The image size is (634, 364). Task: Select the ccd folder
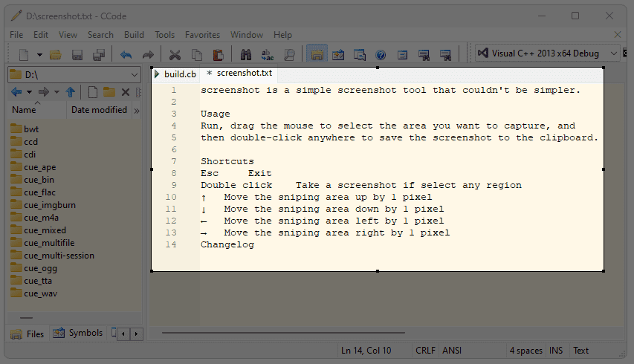(x=25, y=142)
